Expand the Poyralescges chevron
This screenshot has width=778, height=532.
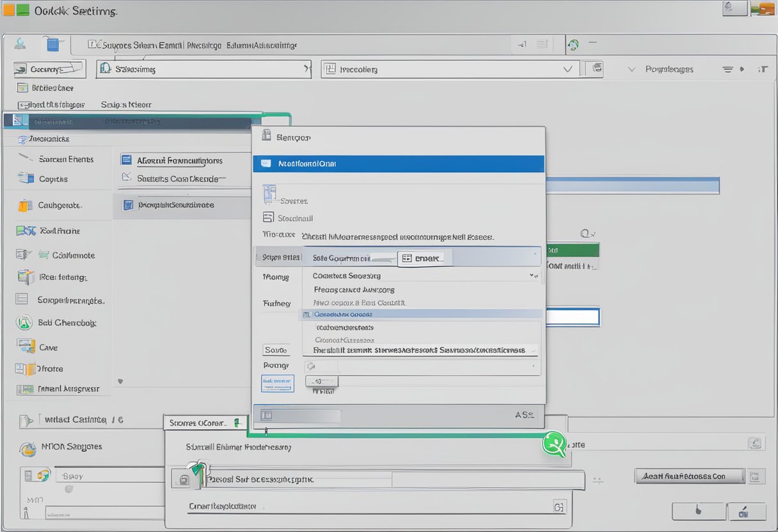(631, 69)
